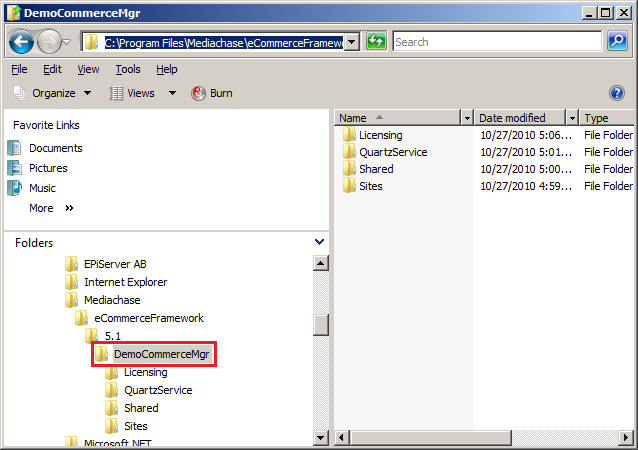The image size is (638, 450).
Task: Open the Music favorite link
Action: tap(42, 188)
